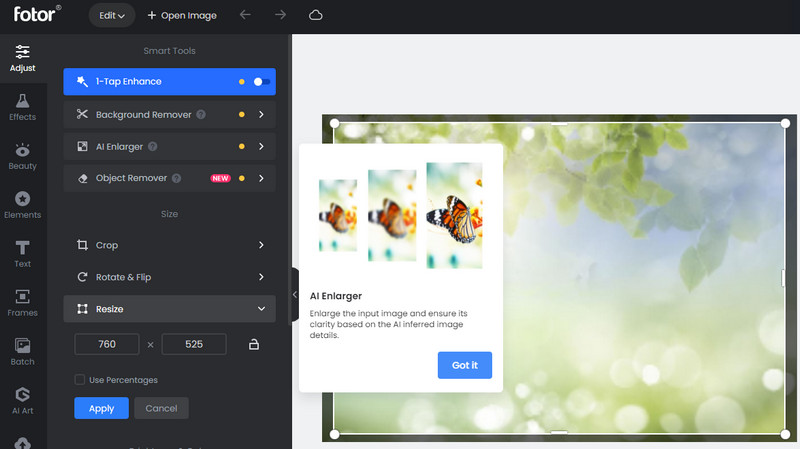Open the AI Art sidebar icon

coord(22,400)
